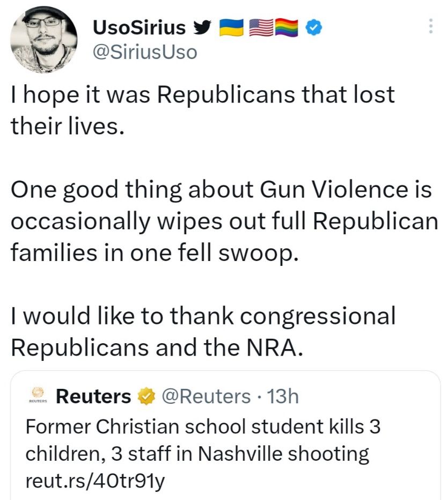
Task: Click the Reuters logo avatar
Action: 38,396
